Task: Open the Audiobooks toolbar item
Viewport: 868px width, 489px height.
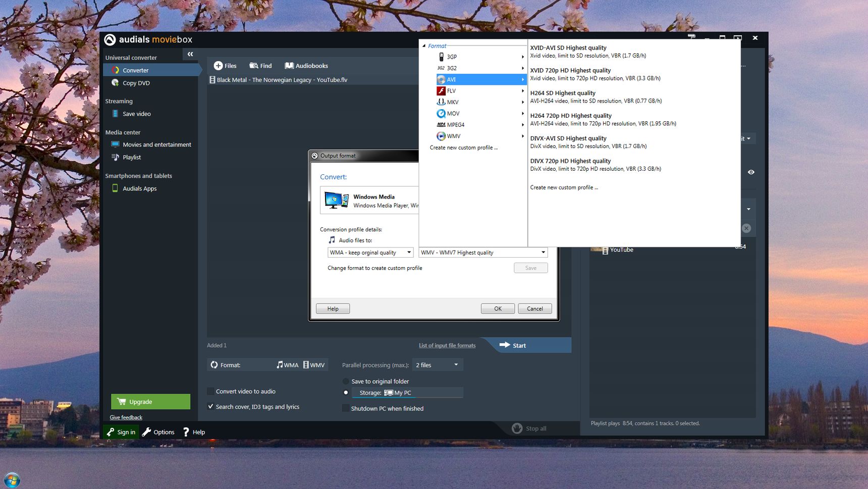Action: click(306, 66)
